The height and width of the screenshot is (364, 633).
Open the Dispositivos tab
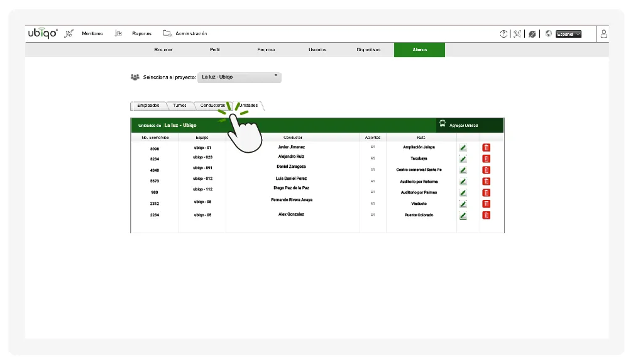coord(368,50)
